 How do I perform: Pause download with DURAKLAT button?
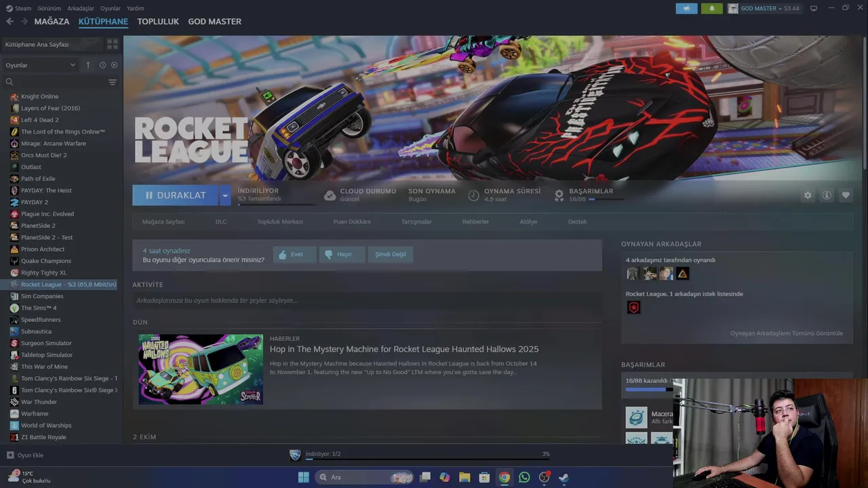tap(176, 195)
